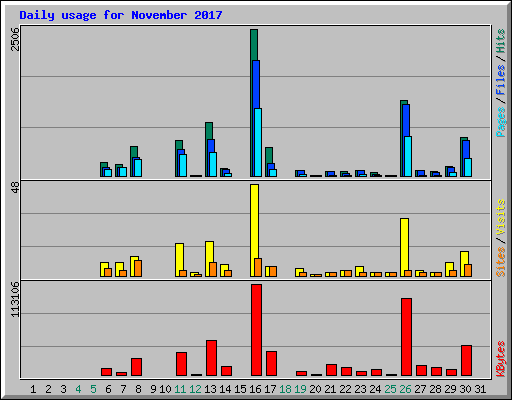The width and height of the screenshot is (512, 400).
Task: Click the 48 visits axis value
Action: coord(15,187)
